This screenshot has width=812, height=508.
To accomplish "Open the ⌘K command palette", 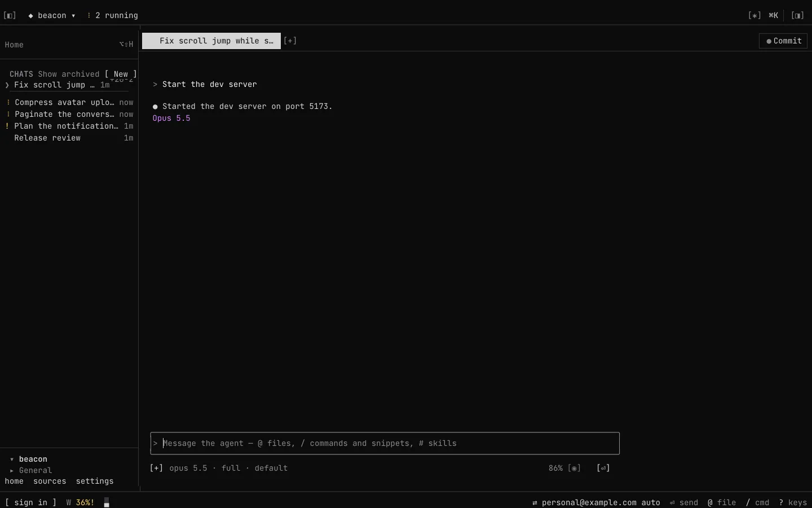I will point(773,15).
